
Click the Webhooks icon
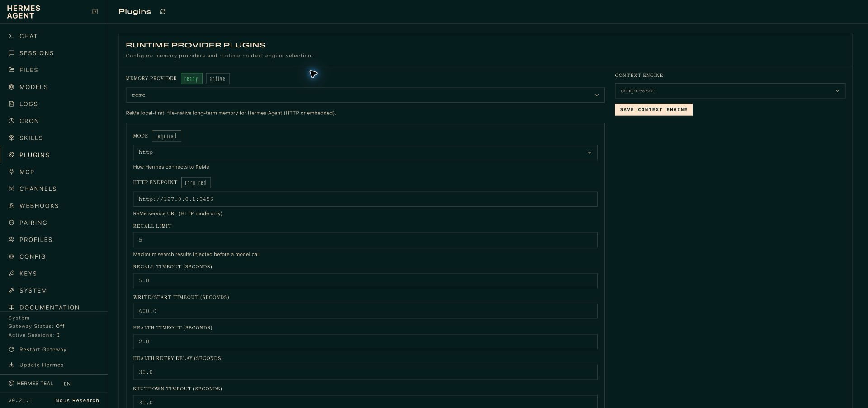click(12, 206)
